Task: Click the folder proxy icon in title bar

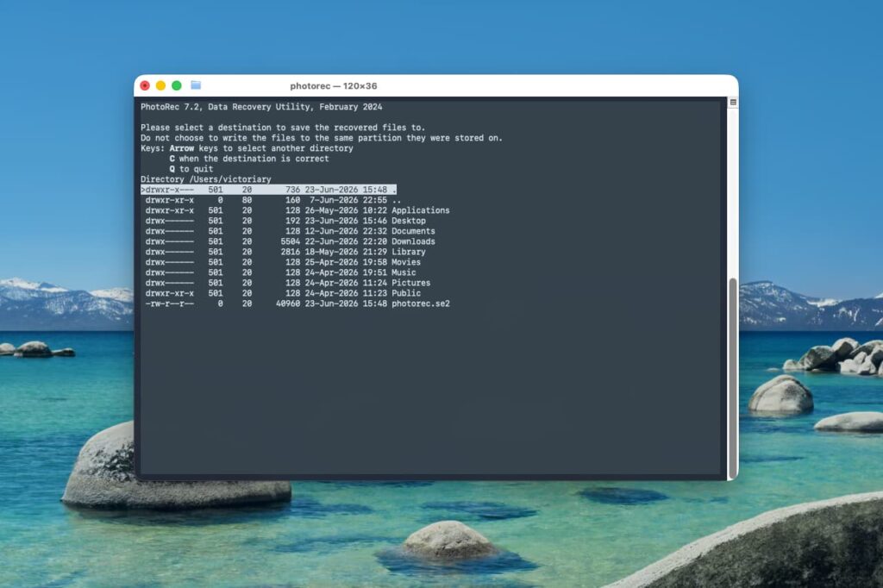Action: click(x=196, y=85)
